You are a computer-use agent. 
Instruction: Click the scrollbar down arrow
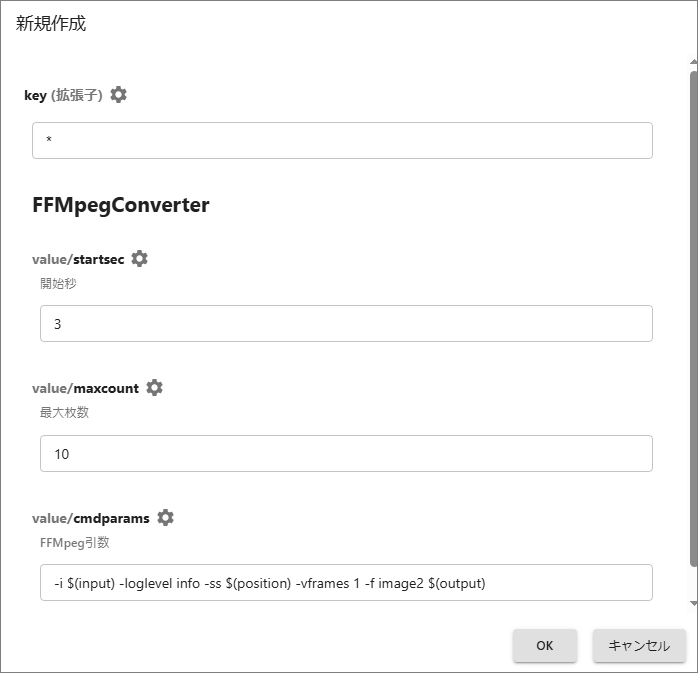pos(693,604)
